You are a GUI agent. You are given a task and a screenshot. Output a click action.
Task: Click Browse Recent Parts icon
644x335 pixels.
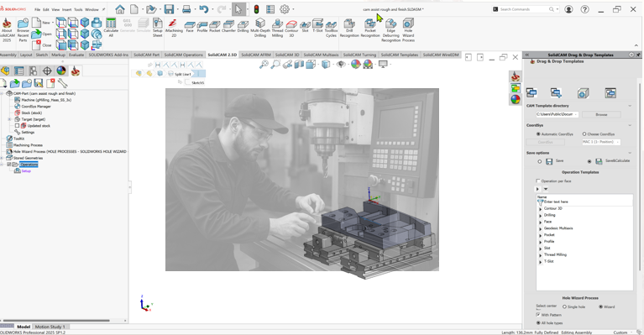[23, 29]
